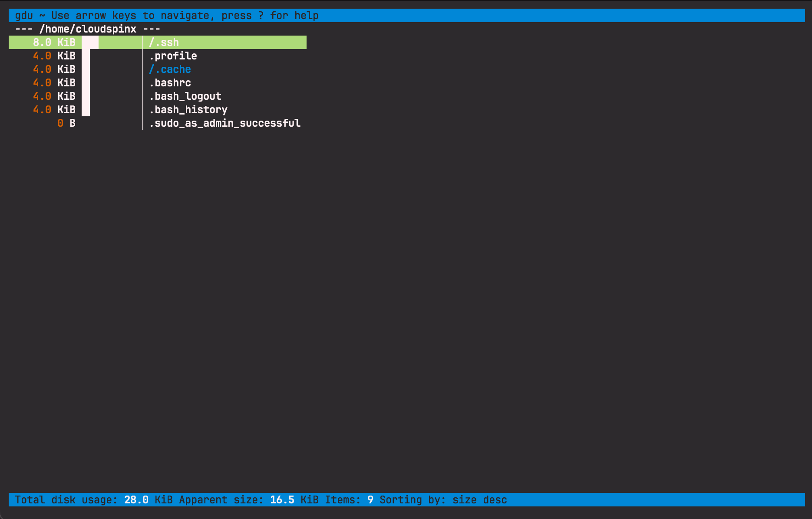Click the Items count 9 in status bar
Screen dimensions: 812x519
[370, 500]
